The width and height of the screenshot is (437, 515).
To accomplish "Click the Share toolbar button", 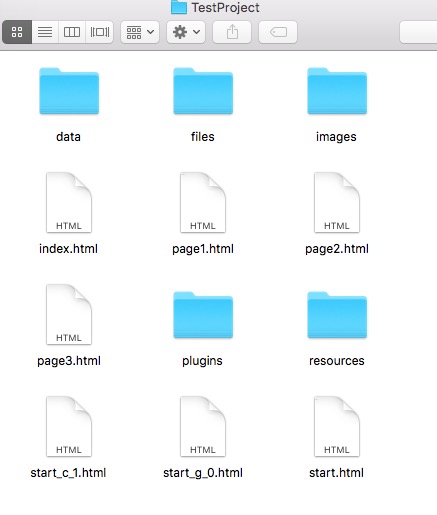I will click(x=232, y=32).
